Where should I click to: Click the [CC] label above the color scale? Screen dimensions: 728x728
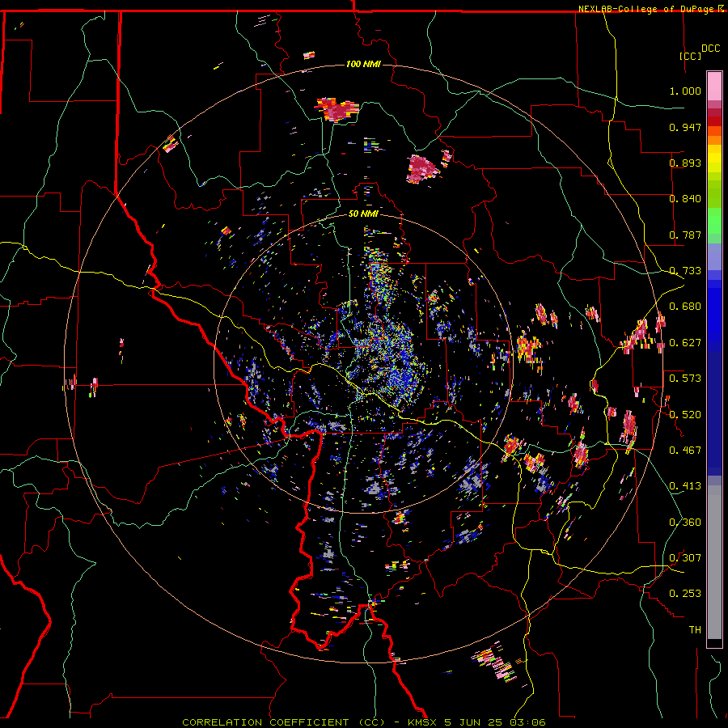click(x=691, y=56)
